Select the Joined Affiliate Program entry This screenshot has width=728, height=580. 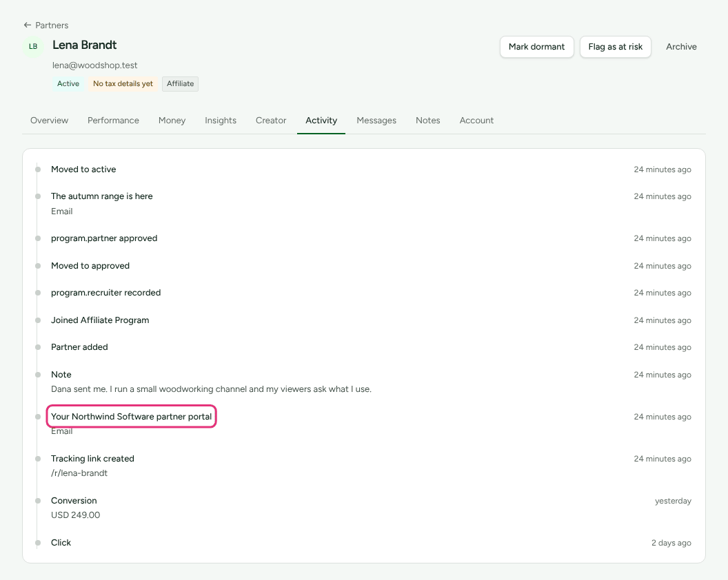click(x=100, y=320)
